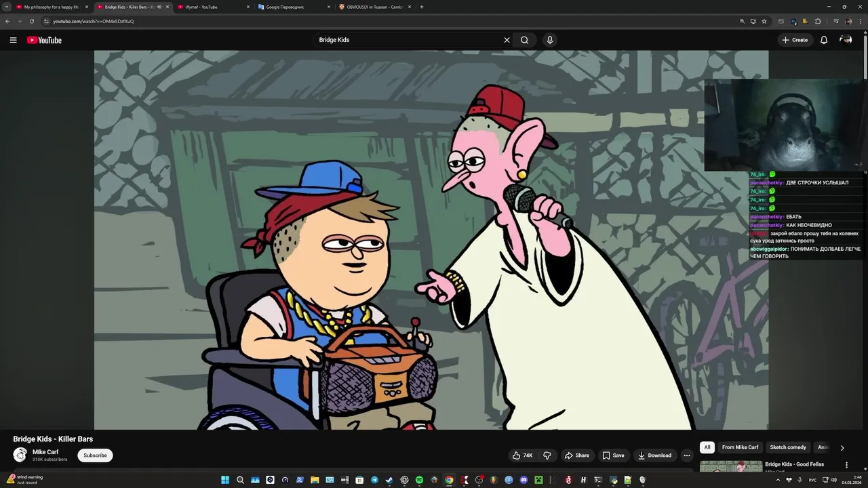Screen dimensions: 868x488
Task: Open YouTube notifications bell
Action: pyautogui.click(x=824, y=40)
